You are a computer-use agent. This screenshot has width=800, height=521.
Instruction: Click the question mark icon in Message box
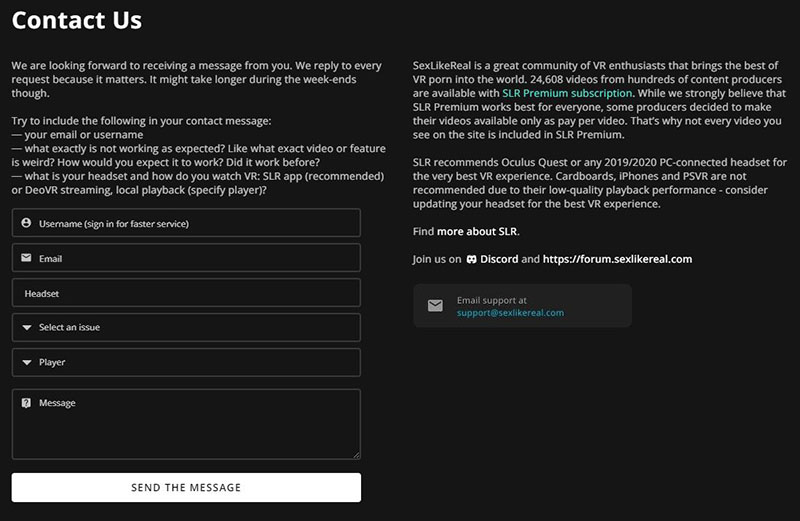26,403
